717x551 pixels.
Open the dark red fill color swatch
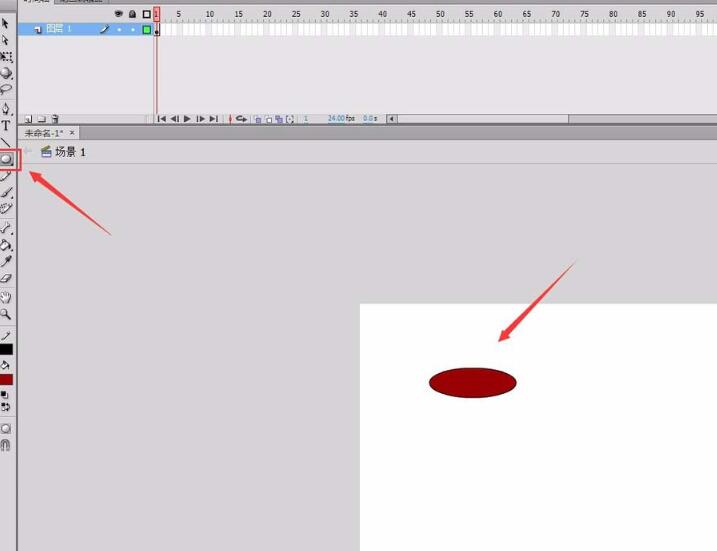[x=6, y=380]
